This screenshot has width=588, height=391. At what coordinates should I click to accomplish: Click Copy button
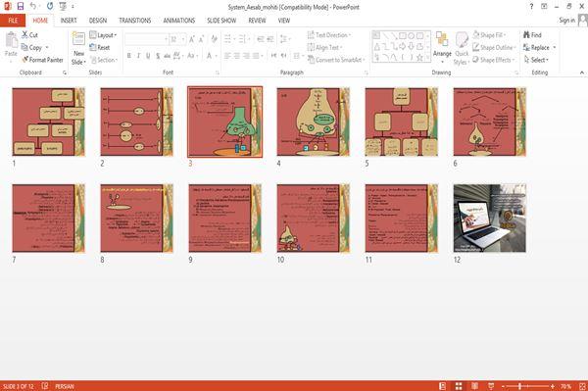31,48
